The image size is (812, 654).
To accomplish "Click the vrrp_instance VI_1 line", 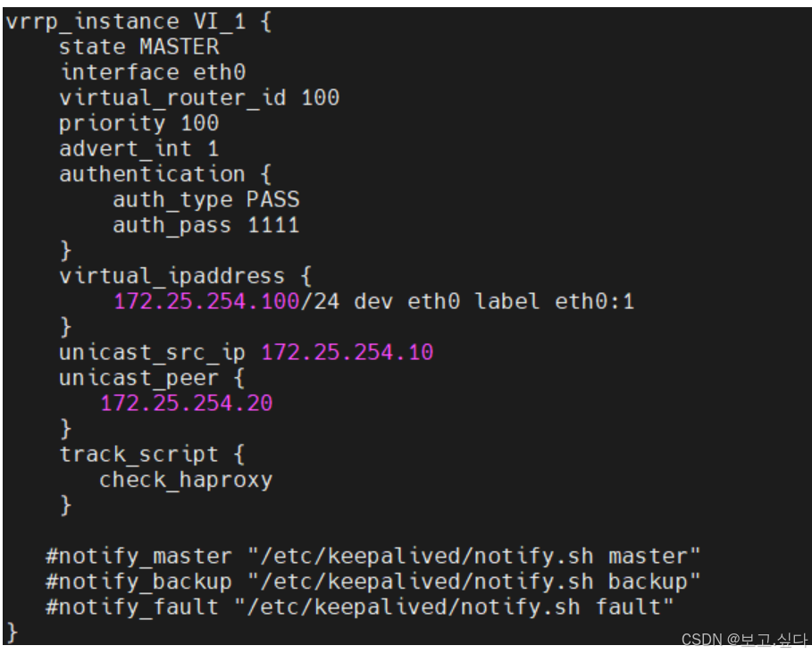I will [x=138, y=21].
